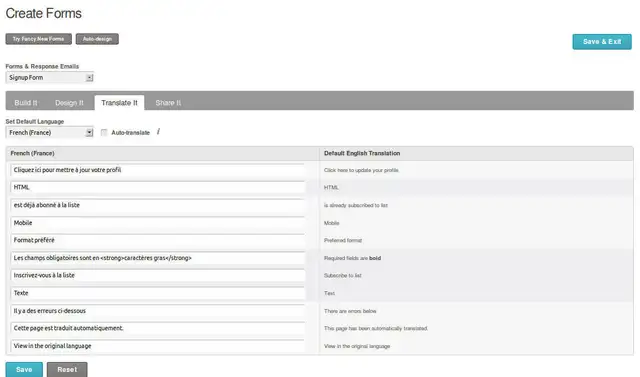Viewport: 640px width, 377px height.
Task: Edit the 'Inscrivez-vous à la liste' field
Action: point(158,275)
